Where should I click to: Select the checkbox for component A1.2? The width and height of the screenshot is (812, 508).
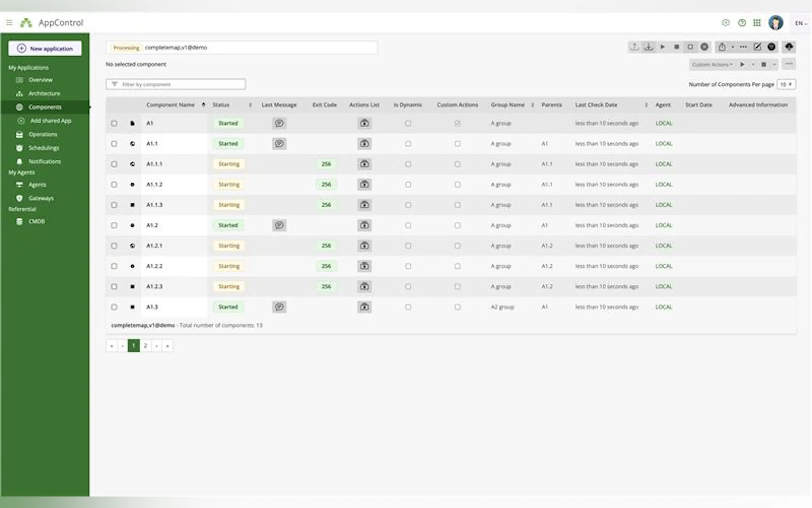pyautogui.click(x=114, y=226)
